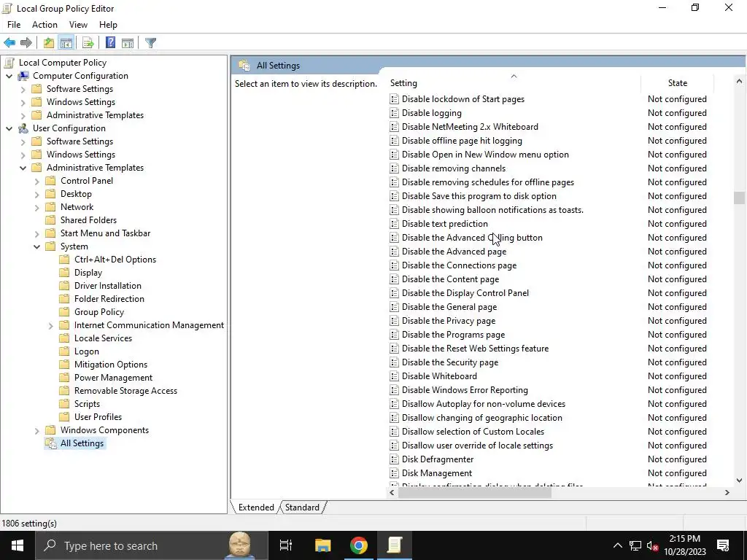Expand the Start Menu and Taskbar folder
This screenshot has height=560, width=747.
(x=36, y=233)
